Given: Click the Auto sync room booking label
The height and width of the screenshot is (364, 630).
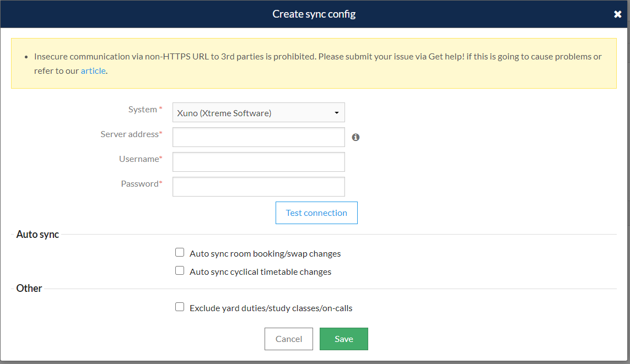Looking at the screenshot, I should tap(265, 254).
